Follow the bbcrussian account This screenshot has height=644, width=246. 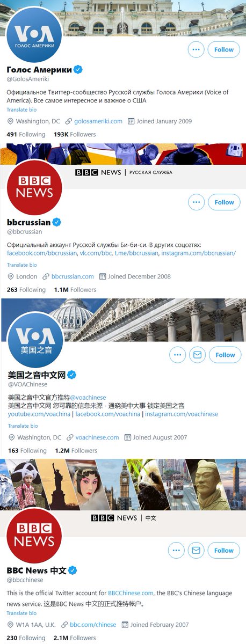pos(224,202)
